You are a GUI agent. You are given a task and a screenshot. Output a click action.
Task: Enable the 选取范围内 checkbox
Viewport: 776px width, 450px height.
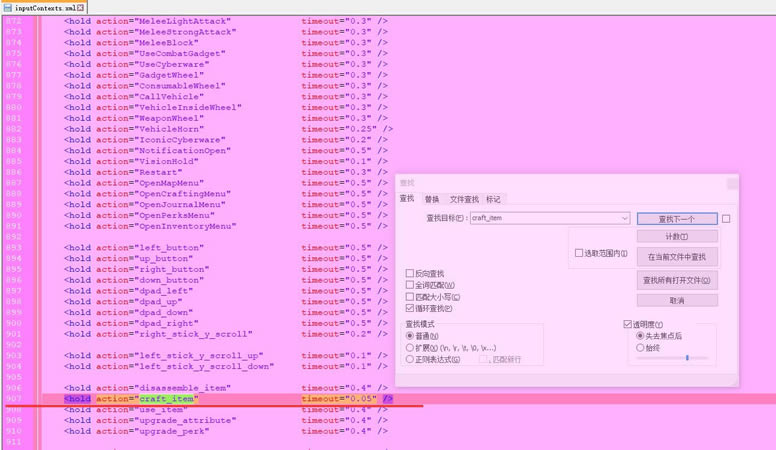[579, 253]
